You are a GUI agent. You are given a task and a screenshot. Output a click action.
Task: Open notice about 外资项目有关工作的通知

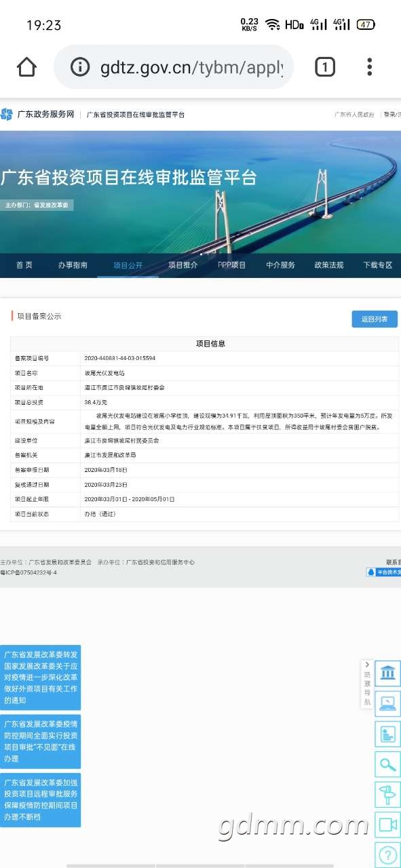coord(41,677)
